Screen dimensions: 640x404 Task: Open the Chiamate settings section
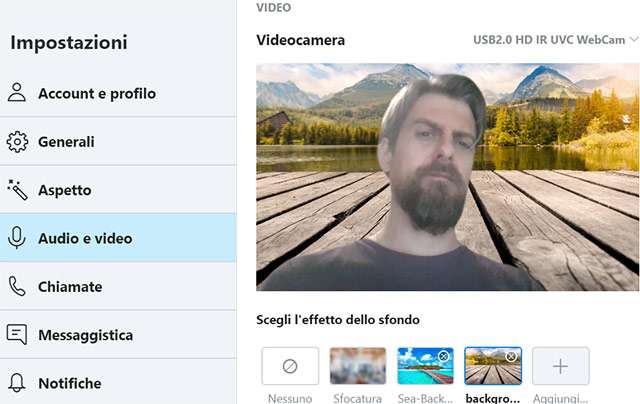point(118,286)
